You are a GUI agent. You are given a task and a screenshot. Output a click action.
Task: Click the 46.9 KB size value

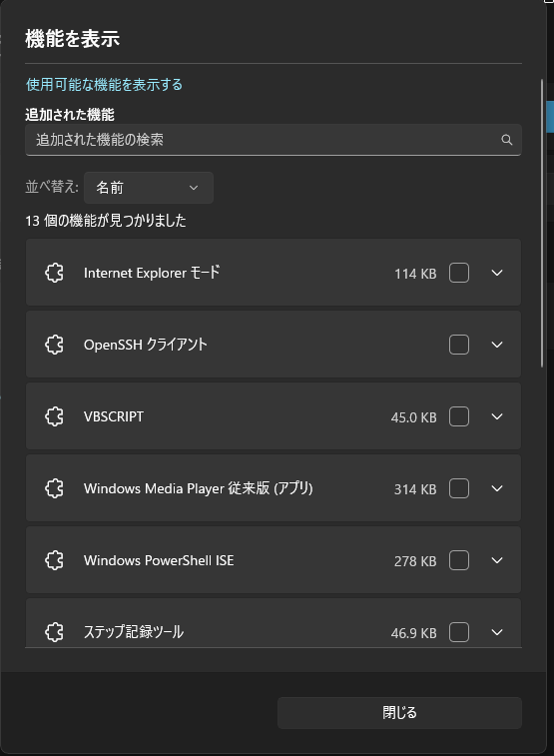pos(414,633)
